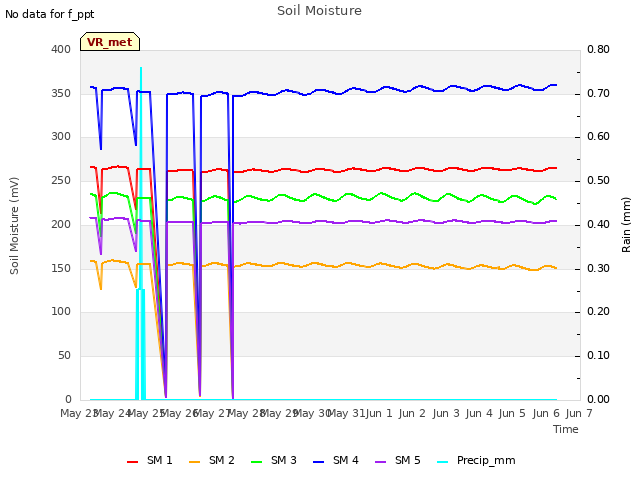Click the Jun 7 date tick label

click(x=579, y=413)
